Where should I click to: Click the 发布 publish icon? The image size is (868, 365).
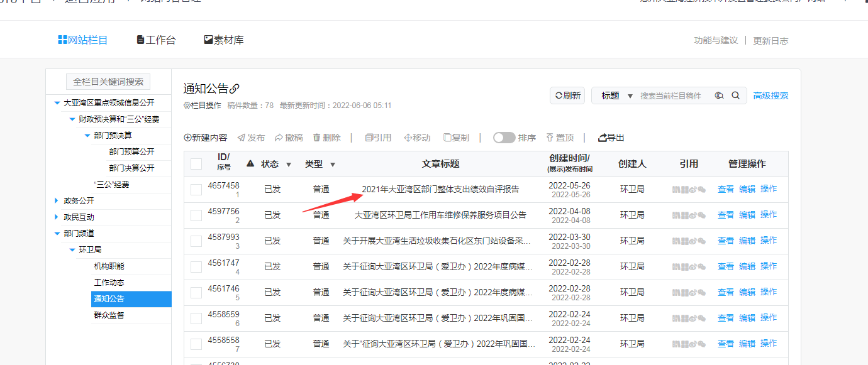click(x=240, y=137)
